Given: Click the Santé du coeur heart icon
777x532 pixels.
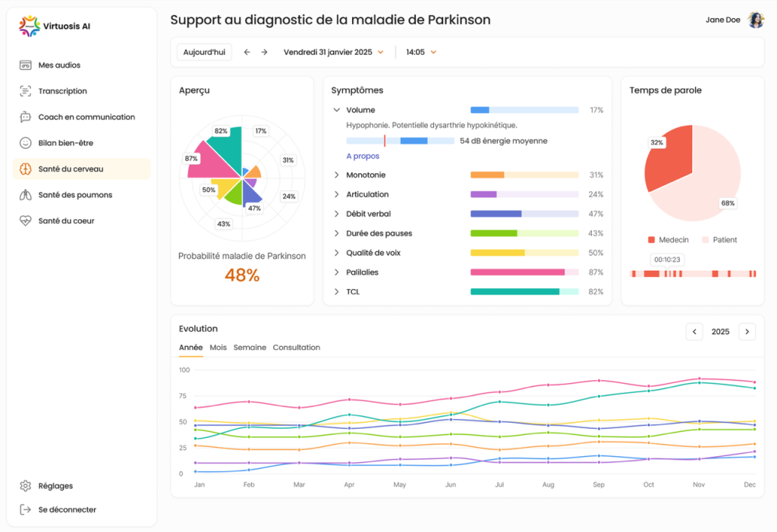Looking at the screenshot, I should click(25, 221).
